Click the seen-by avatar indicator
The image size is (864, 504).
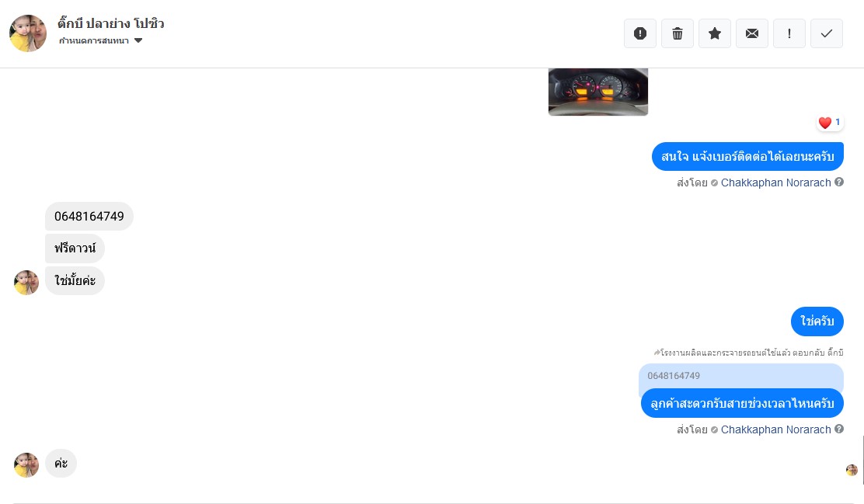click(852, 470)
